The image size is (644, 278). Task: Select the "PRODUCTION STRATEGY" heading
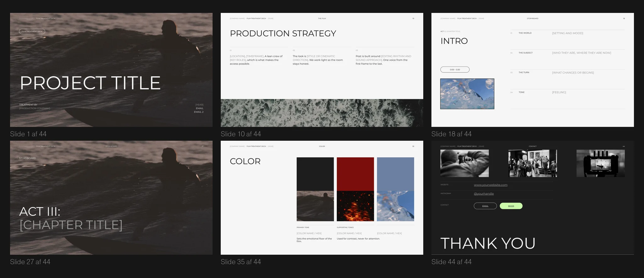[283, 33]
